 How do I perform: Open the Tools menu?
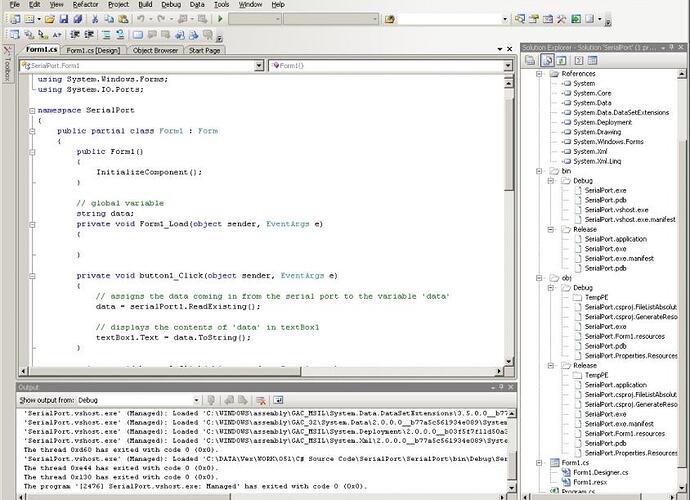[221, 4]
